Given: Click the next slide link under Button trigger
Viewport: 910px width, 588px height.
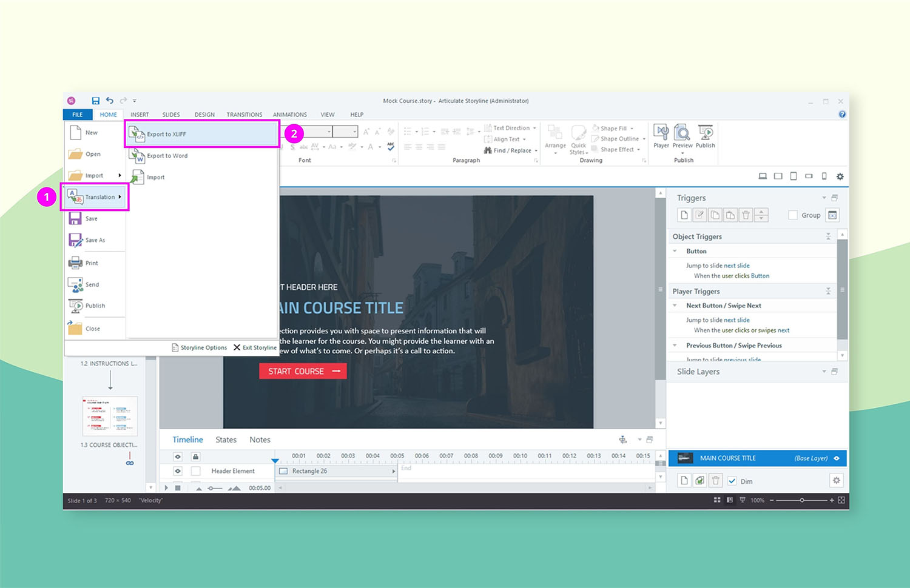Looking at the screenshot, I should (x=735, y=265).
